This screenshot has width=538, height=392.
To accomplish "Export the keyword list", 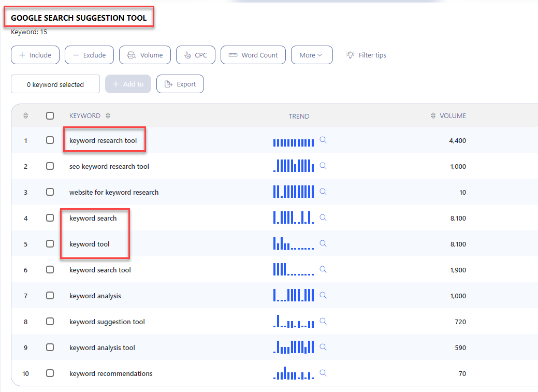I will 180,84.
